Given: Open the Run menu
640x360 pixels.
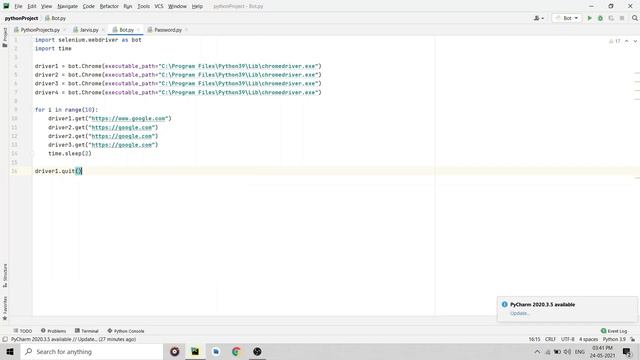Looking at the screenshot, I should [128, 6].
